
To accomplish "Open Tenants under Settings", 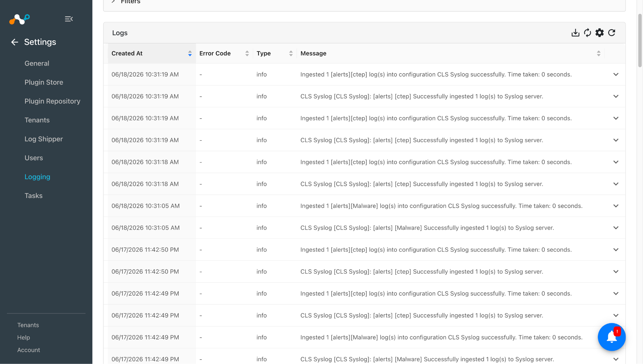I will tap(37, 120).
